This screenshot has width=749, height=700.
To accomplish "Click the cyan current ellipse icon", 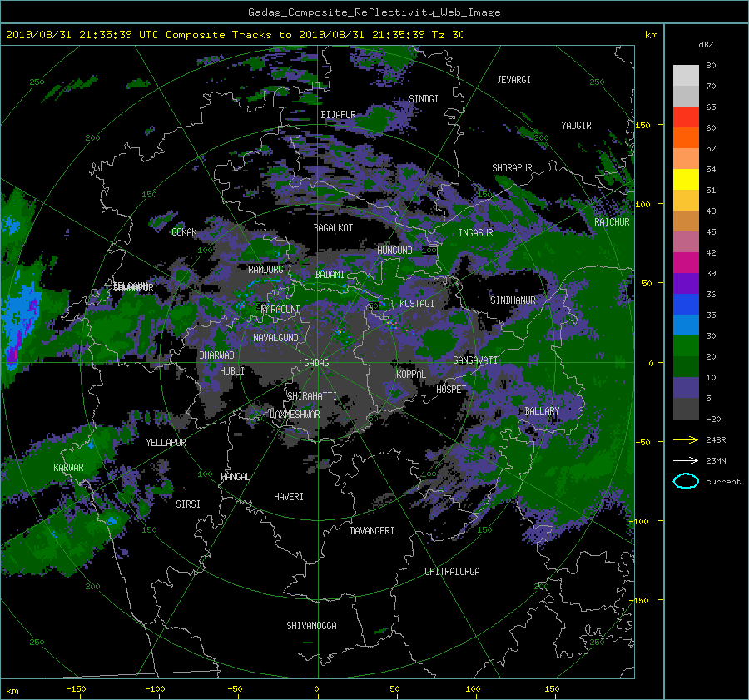I will pos(686,481).
